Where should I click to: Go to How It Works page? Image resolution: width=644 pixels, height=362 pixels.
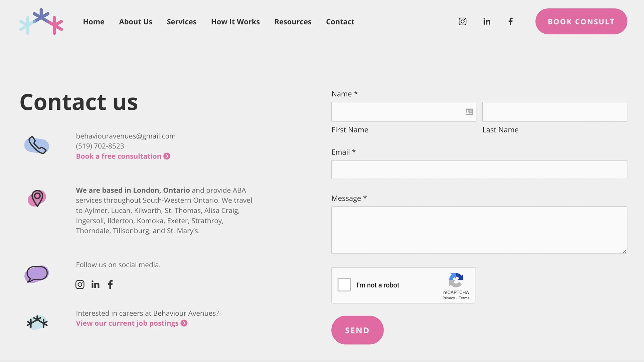pos(235,22)
